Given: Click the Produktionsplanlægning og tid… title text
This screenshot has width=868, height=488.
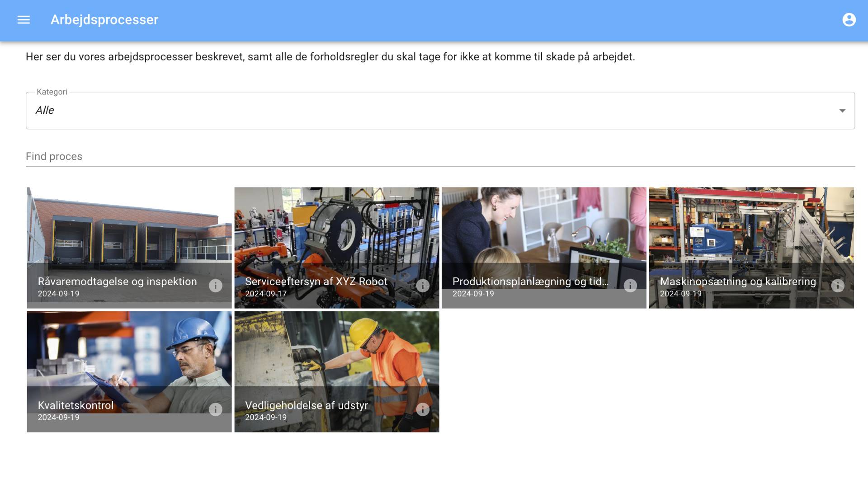Looking at the screenshot, I should tap(530, 282).
